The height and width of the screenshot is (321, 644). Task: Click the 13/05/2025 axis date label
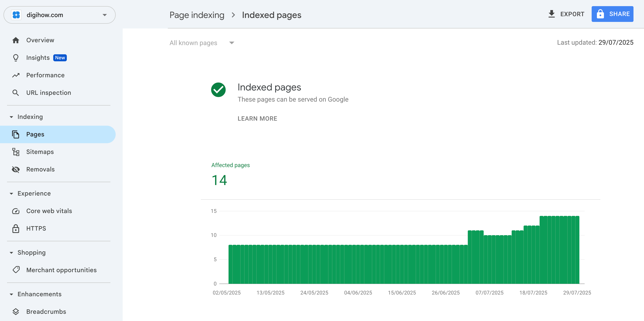pos(270,293)
